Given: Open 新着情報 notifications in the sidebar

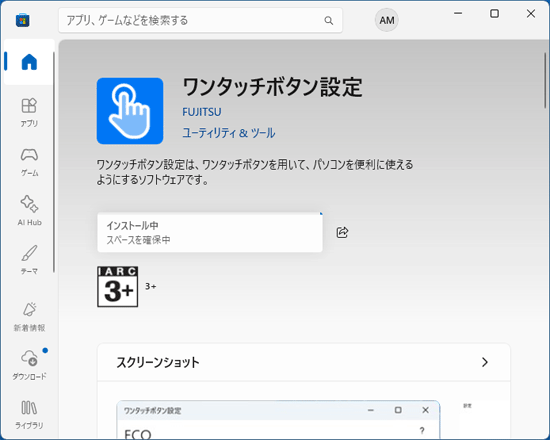Looking at the screenshot, I should click(x=29, y=316).
